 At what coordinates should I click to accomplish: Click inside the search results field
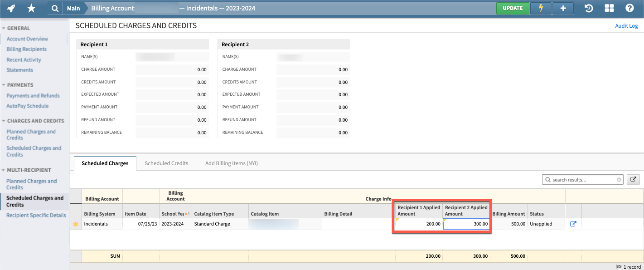tap(580, 179)
